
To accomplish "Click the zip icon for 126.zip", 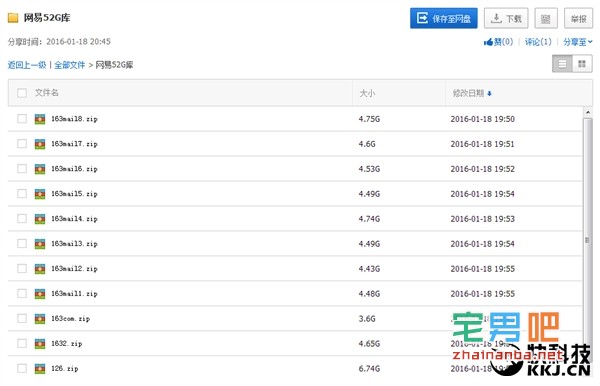I will click(x=40, y=368).
